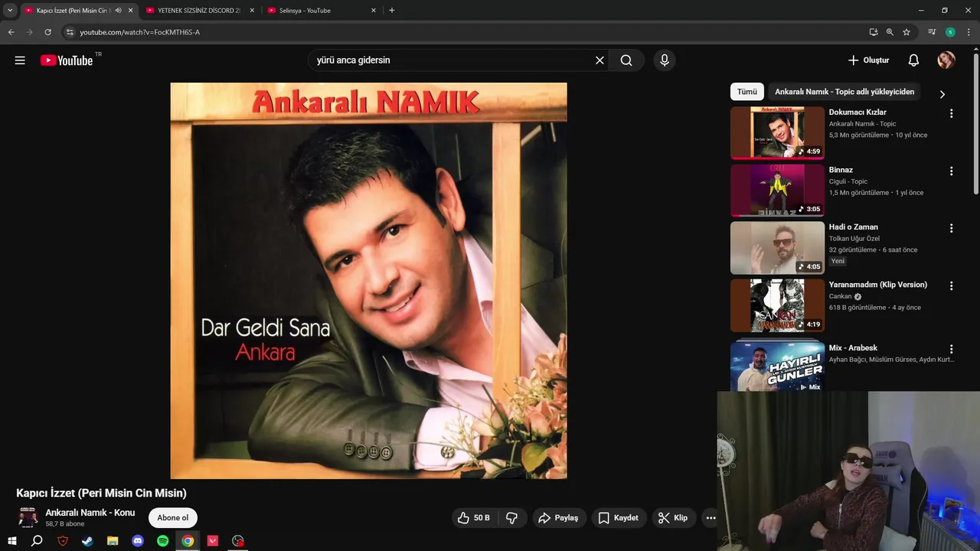Click the Oluştur create button

click(868, 60)
